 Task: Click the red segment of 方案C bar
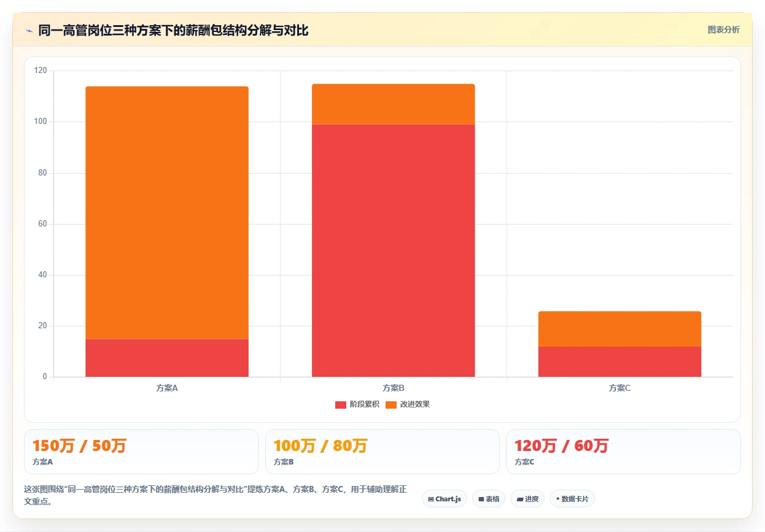coord(619,361)
